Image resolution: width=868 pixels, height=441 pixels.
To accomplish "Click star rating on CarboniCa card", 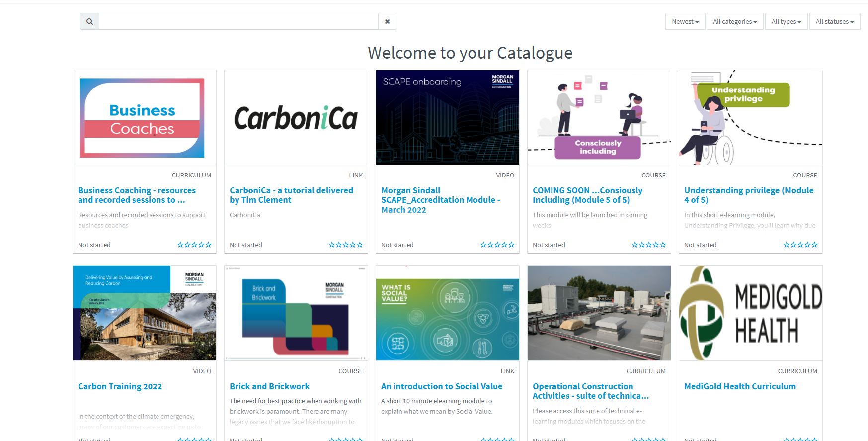I will click(x=346, y=245).
